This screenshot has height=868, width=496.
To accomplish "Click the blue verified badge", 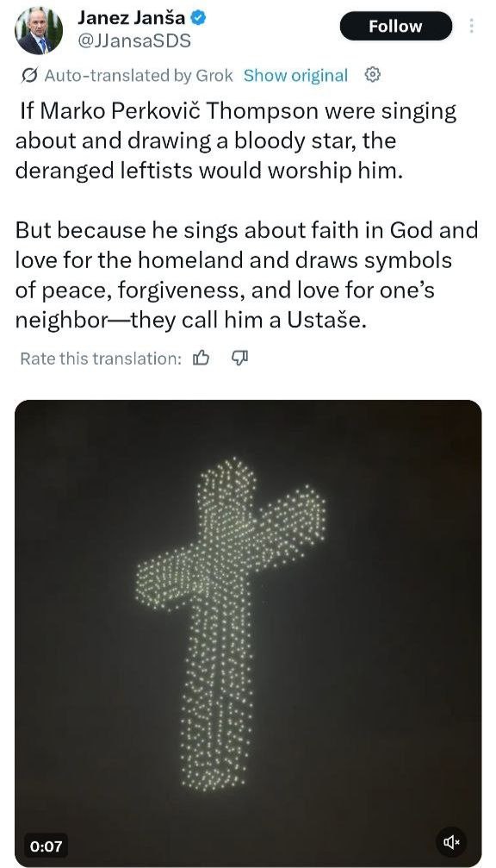I will point(199,18).
